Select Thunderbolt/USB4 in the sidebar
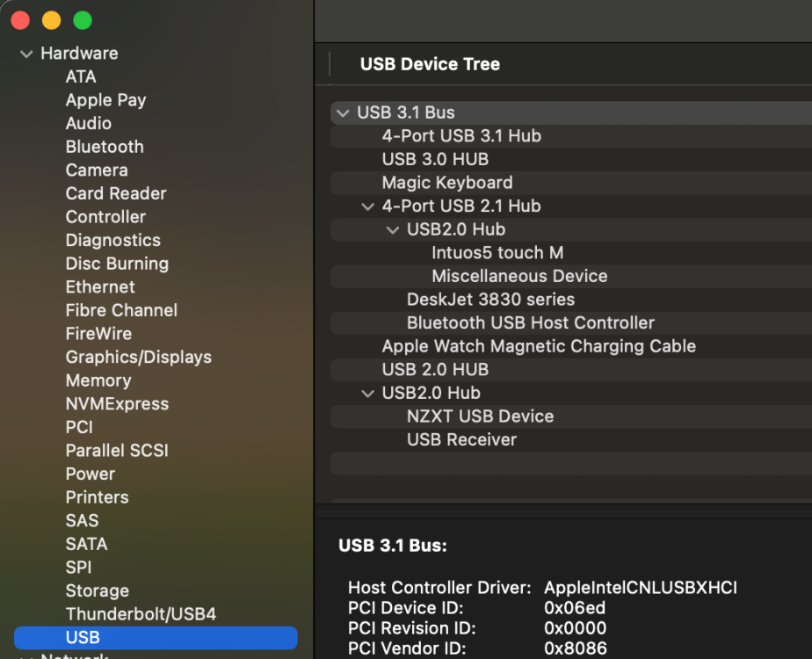 coord(141,614)
